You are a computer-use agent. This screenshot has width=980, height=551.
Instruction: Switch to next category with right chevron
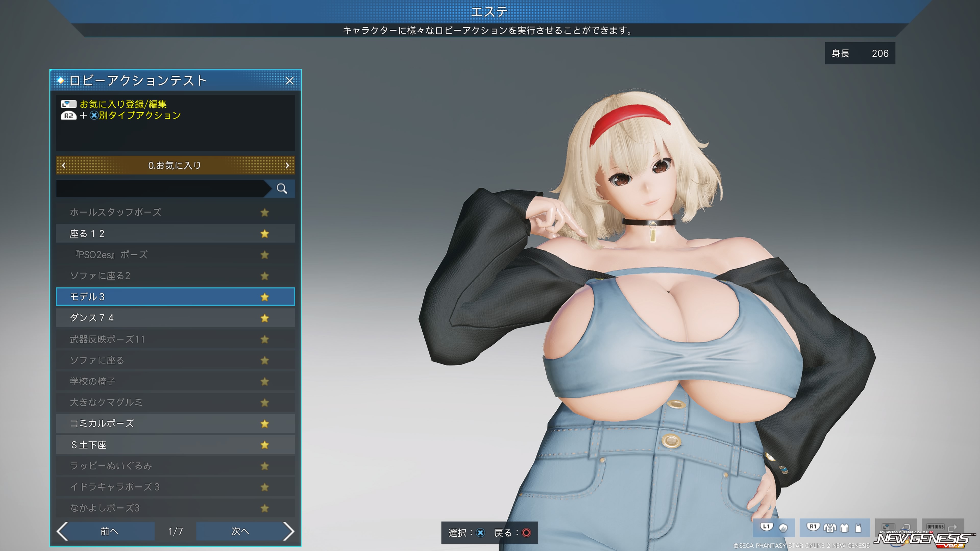(x=287, y=165)
